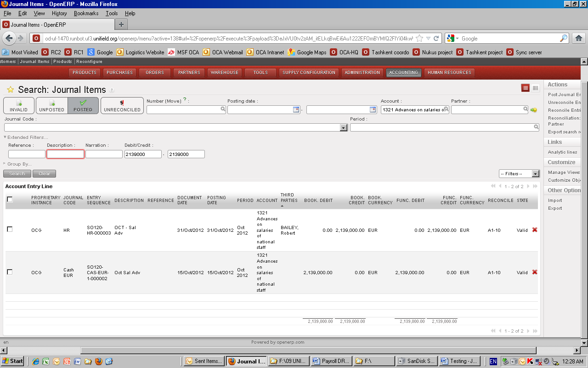Check the box for the HR journal row
Viewport: 588px width, 368px height.
[10, 230]
